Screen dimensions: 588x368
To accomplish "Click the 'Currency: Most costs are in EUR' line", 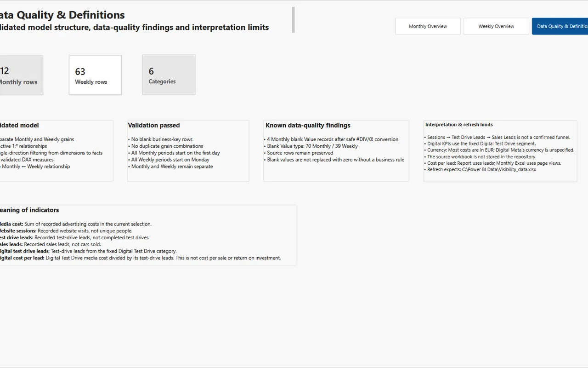I will click(499, 150).
